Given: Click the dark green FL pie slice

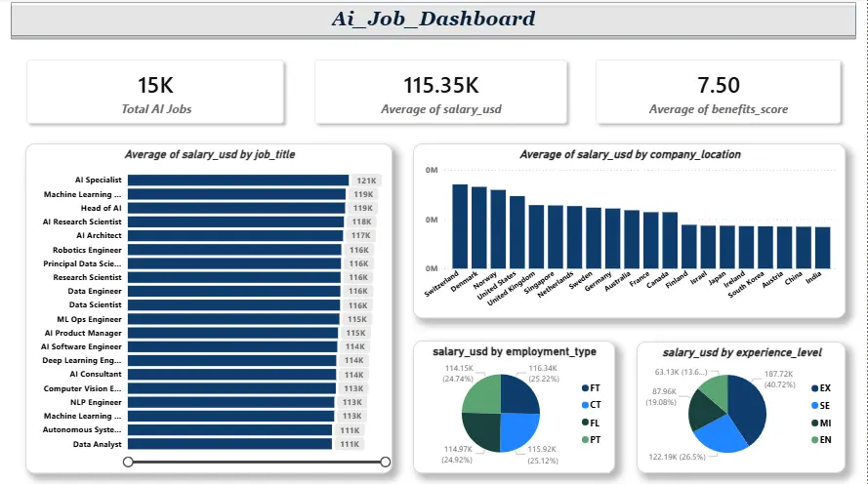Looking at the screenshot, I should [483, 430].
